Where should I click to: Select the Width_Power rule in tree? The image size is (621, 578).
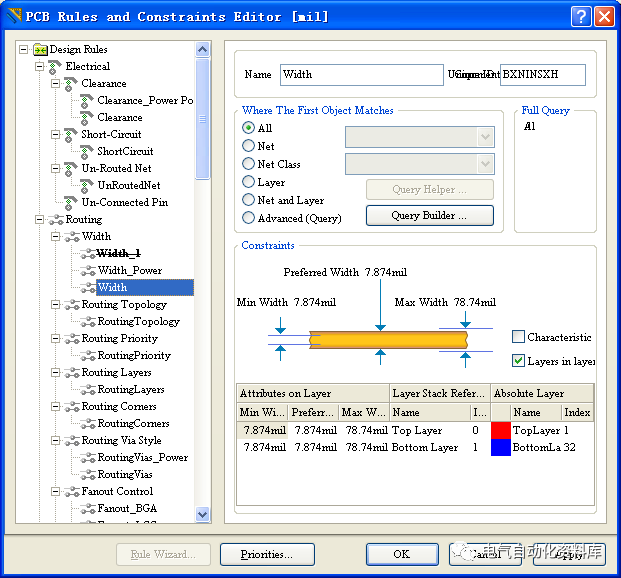[130, 271]
